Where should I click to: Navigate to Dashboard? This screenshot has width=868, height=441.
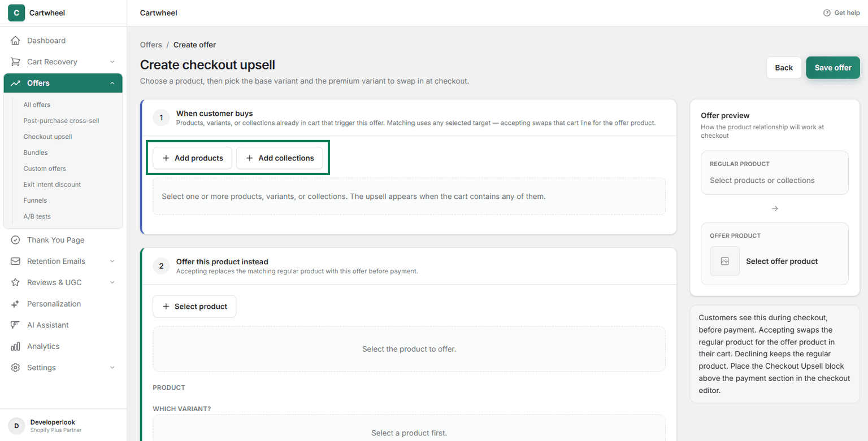click(63, 41)
